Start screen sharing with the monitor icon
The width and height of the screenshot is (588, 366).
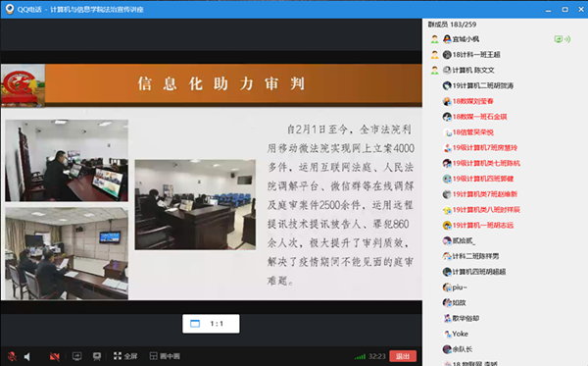76,356
